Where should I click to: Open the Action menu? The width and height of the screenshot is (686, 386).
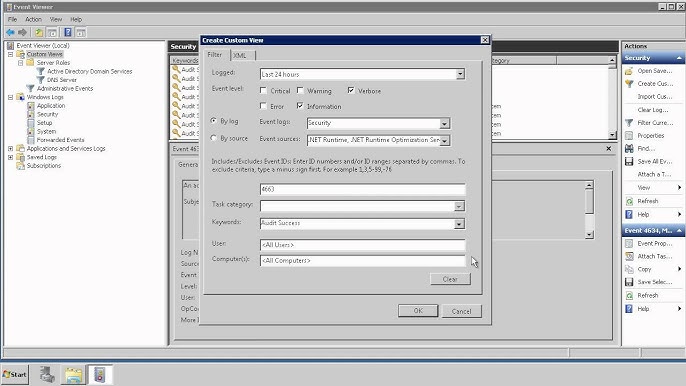(x=33, y=19)
